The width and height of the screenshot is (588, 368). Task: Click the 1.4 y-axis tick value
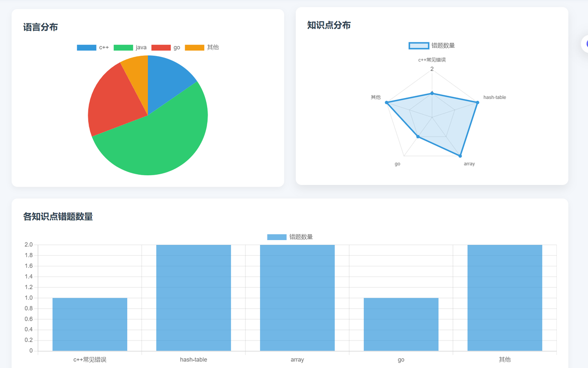tap(28, 276)
